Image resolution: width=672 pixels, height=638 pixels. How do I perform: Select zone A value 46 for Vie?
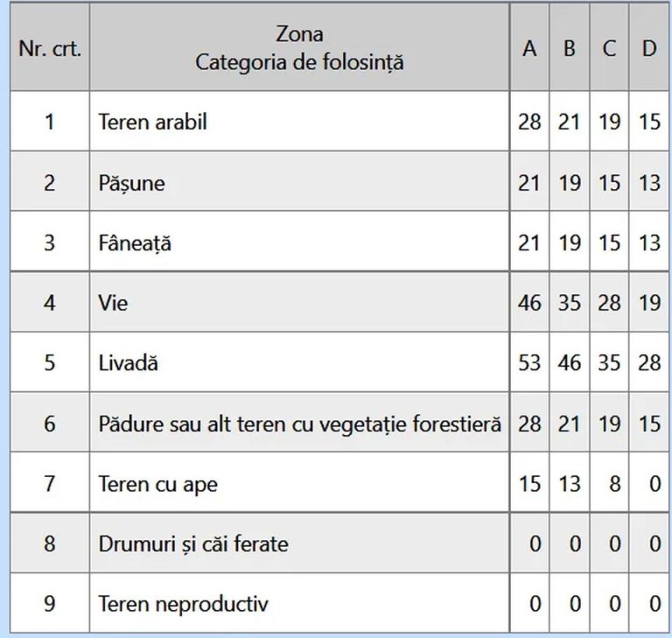(529, 302)
